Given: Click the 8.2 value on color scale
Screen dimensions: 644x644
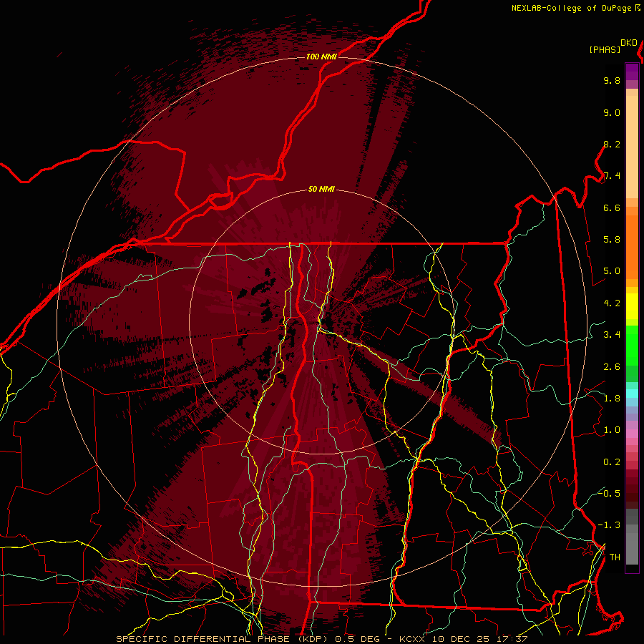Looking at the screenshot, I should (x=612, y=145).
